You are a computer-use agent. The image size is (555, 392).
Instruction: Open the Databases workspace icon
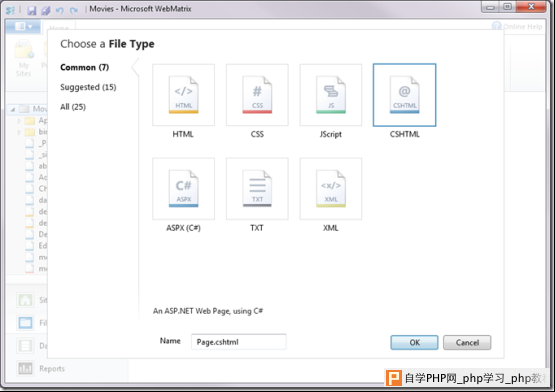click(x=25, y=346)
